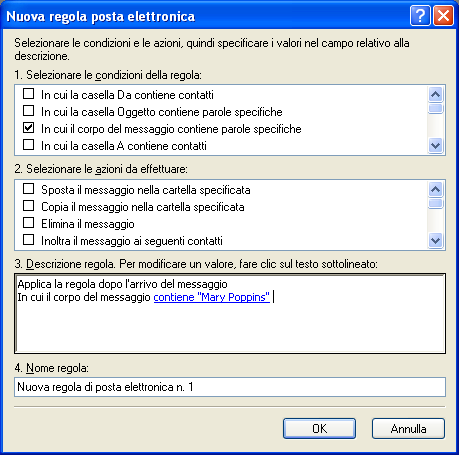Viewport: 459px width, 455px height.
Task: Tick 'Inoltra il messaggio ai seguenti contatti'
Action: [x=28, y=239]
